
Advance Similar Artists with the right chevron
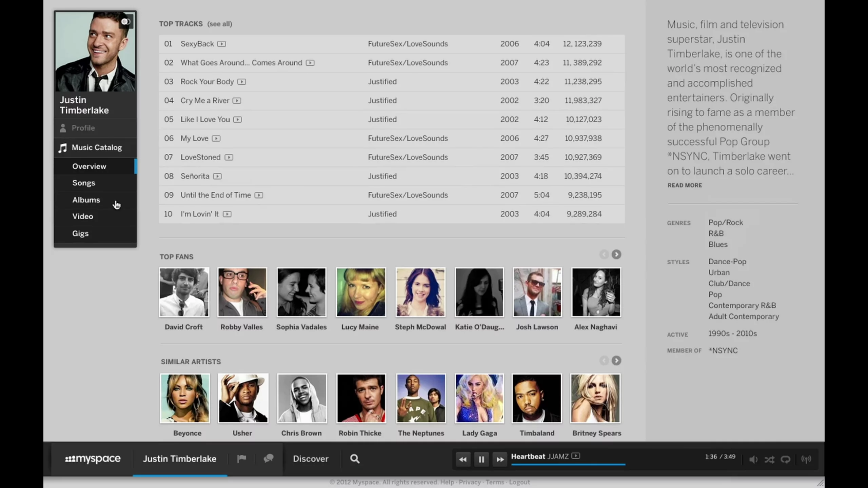(x=616, y=361)
